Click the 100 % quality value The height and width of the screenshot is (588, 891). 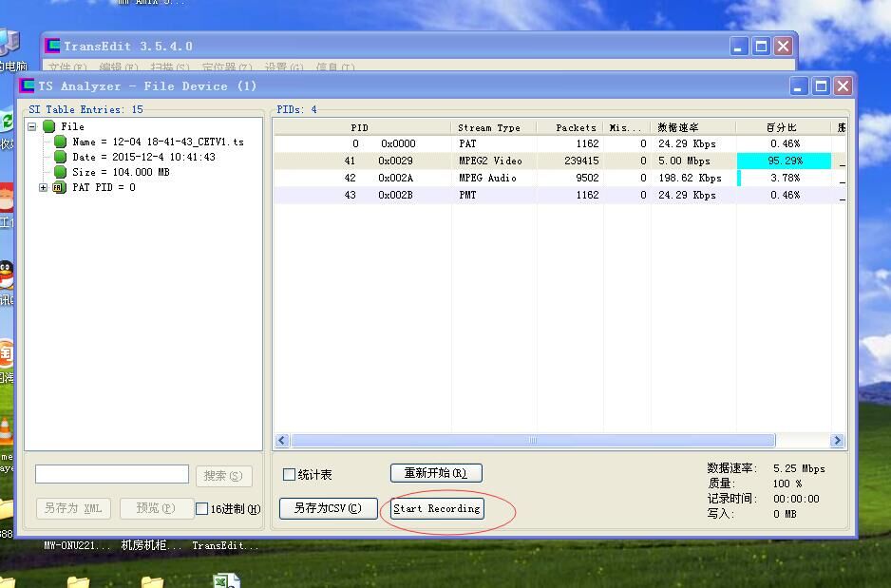[x=787, y=484]
